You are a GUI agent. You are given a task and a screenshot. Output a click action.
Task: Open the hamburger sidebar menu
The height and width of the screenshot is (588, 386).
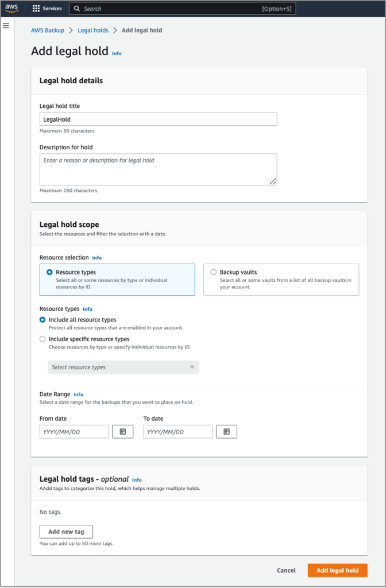tap(6, 24)
